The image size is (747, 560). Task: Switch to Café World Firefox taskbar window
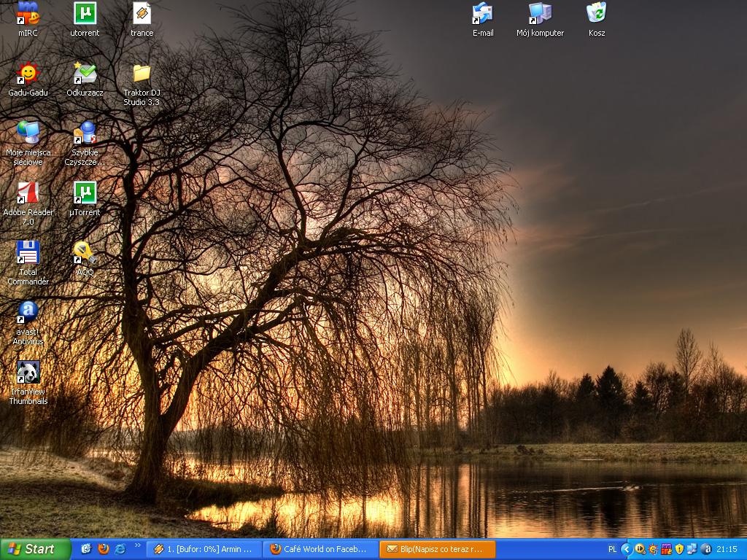[x=321, y=549]
